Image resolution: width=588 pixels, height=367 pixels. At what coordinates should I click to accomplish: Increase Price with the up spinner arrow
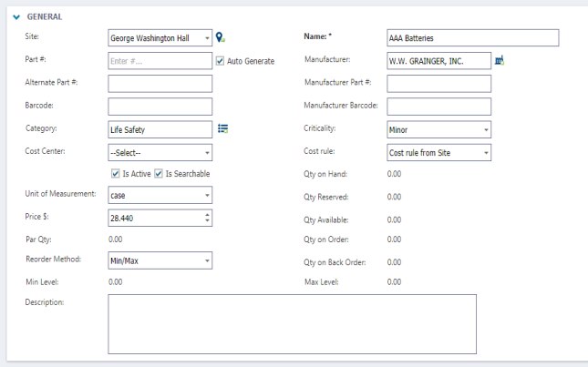point(207,215)
